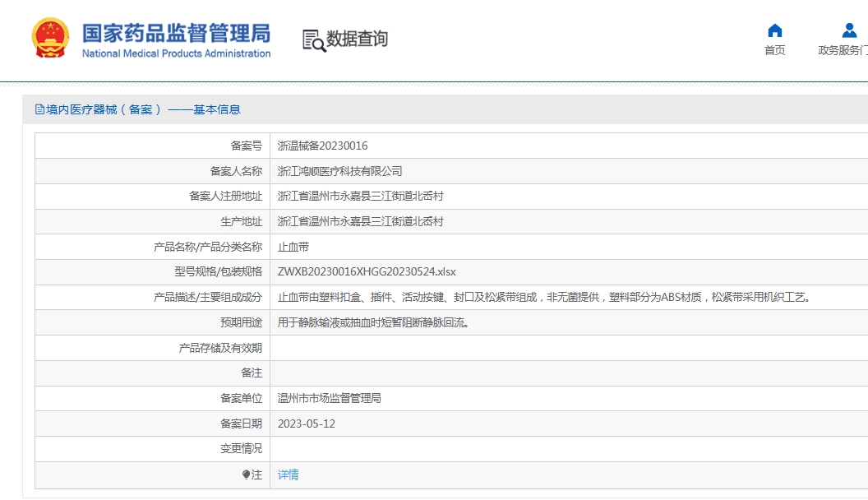Image resolution: width=868 pixels, height=500 pixels.
Task: Go to 首页 home icon
Action: (x=775, y=30)
